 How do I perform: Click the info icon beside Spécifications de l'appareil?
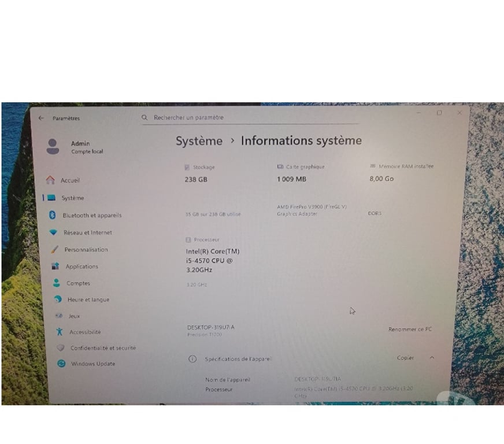click(192, 358)
